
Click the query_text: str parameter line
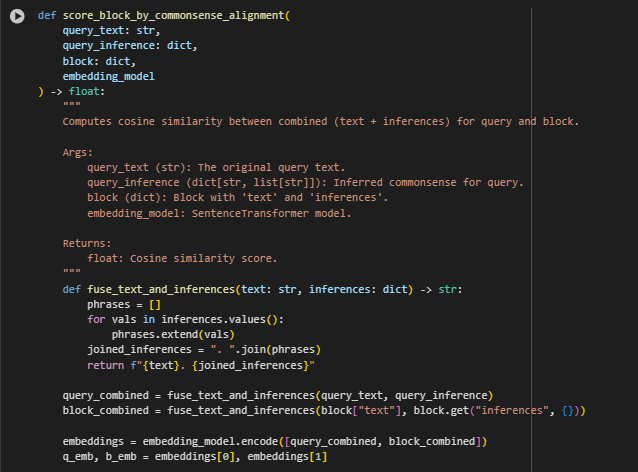tap(111, 31)
